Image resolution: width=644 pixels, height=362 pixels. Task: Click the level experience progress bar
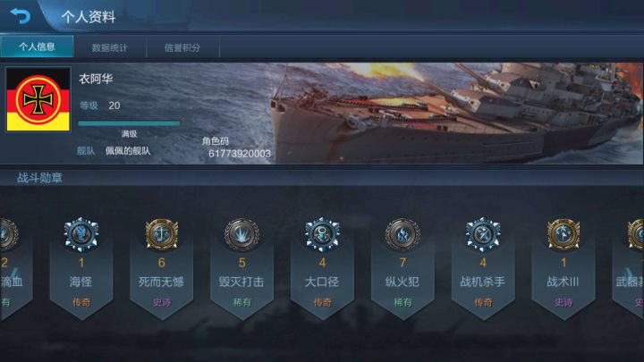tap(129, 123)
